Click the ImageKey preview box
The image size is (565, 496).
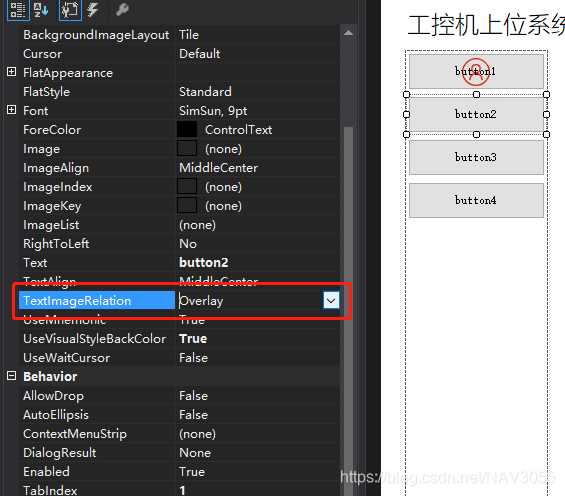tap(187, 206)
